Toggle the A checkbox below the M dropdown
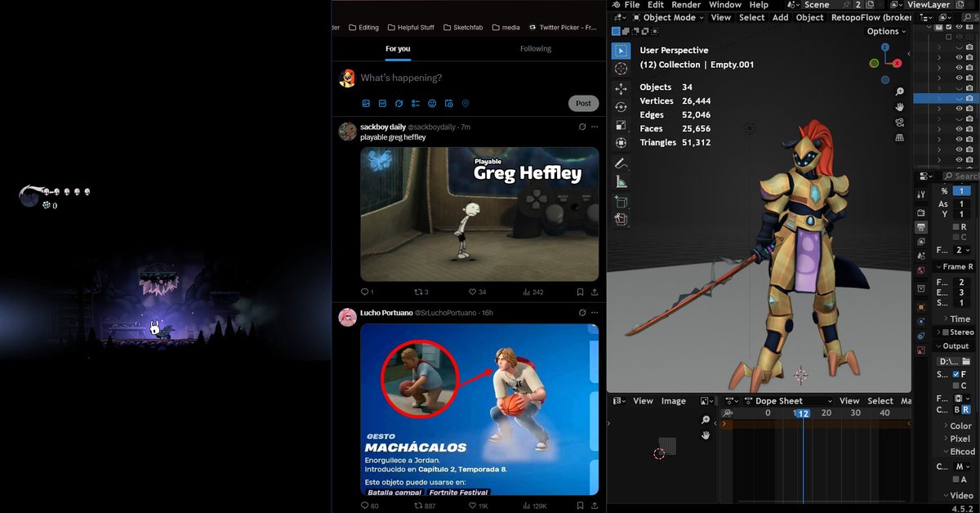Viewport: 980px width, 513px height. pos(955,479)
